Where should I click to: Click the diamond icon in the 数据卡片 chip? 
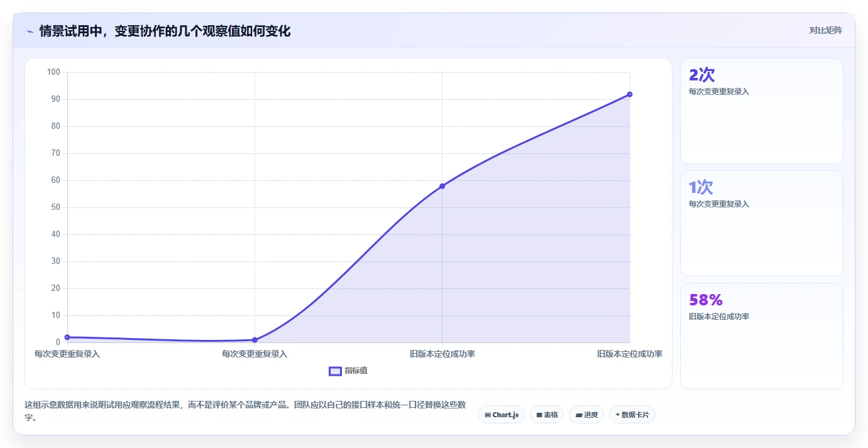(617, 415)
